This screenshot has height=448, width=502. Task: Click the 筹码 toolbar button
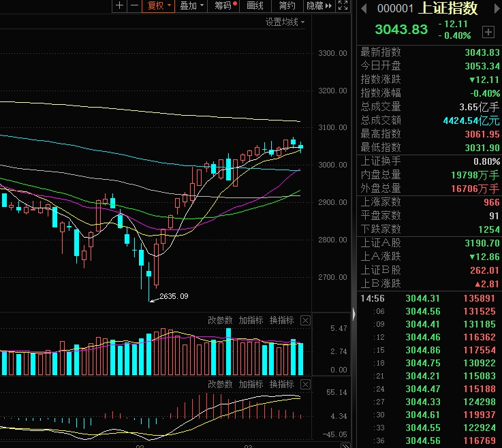(x=223, y=5)
